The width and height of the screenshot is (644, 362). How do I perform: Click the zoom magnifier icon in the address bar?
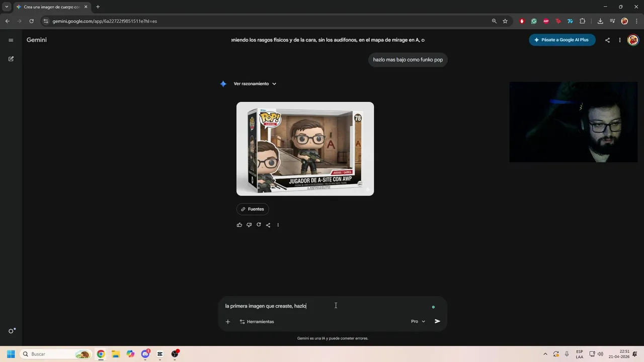494,21
